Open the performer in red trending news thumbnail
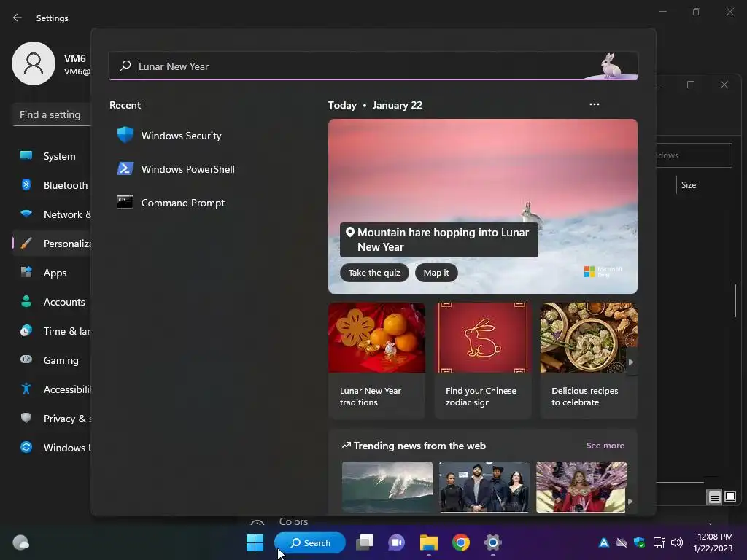The image size is (747, 560). [581, 486]
